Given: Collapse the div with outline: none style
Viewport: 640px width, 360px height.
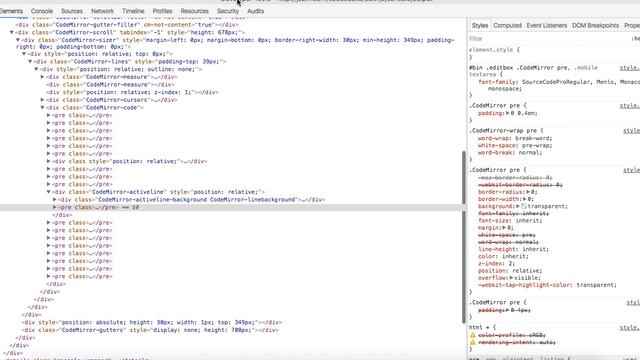Looking at the screenshot, I should [36, 69].
